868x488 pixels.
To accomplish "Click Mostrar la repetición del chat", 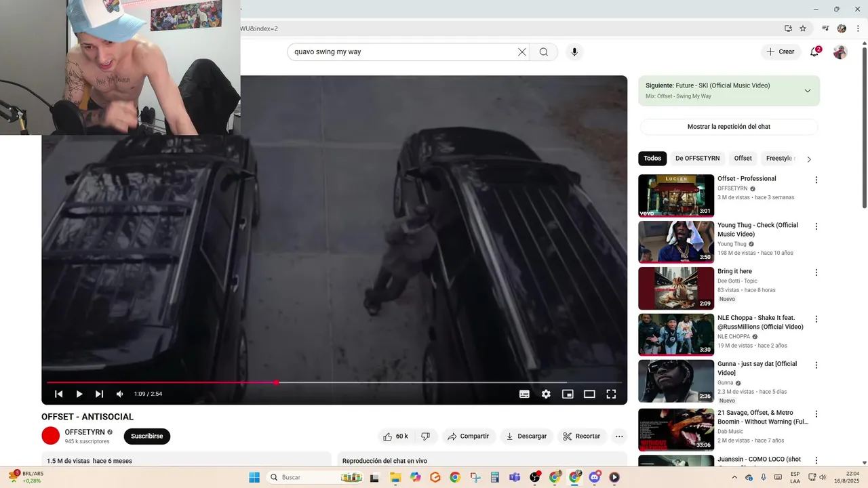I will 729,127.
